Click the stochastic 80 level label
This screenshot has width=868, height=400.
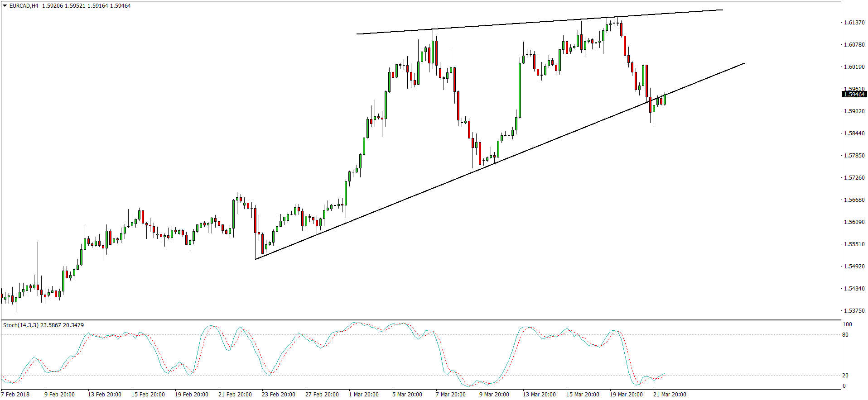click(x=845, y=335)
